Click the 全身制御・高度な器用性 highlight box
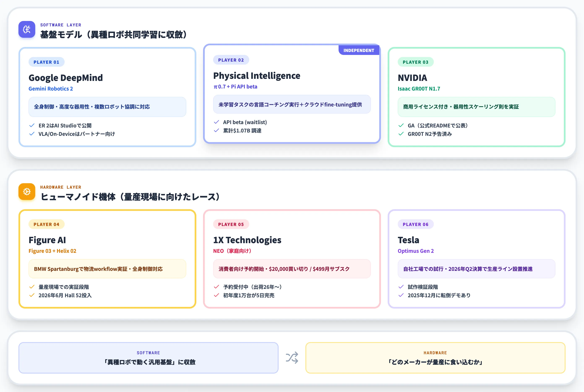This screenshot has width=584, height=392. click(107, 107)
